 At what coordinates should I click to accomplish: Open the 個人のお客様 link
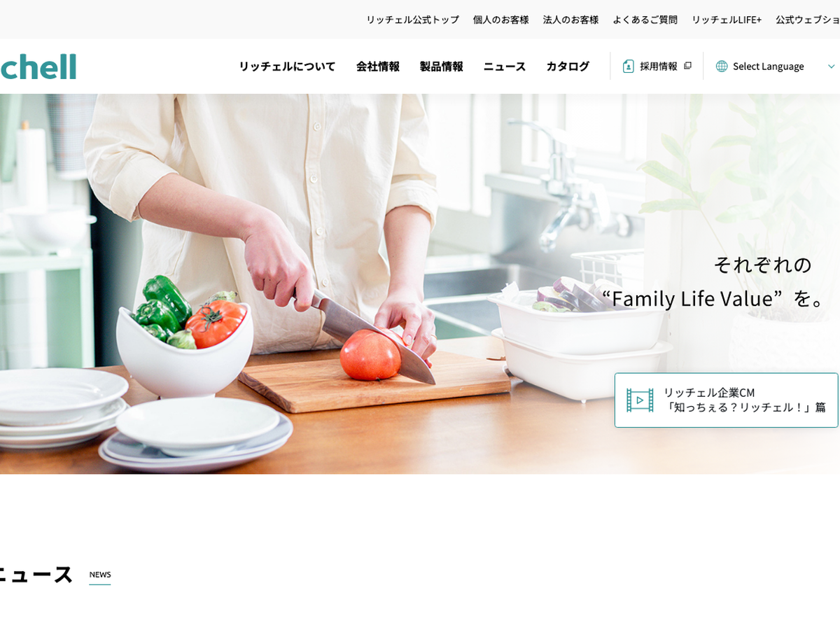coord(500,20)
